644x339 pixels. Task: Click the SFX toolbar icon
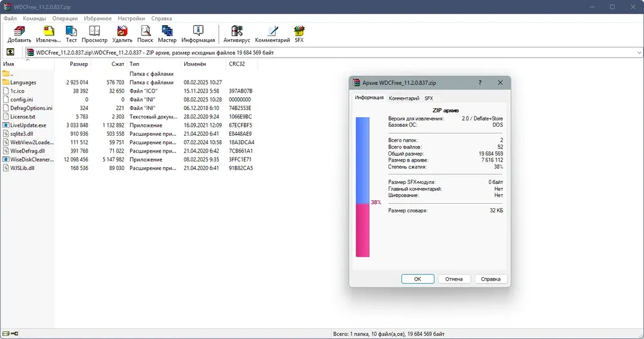coord(299,34)
